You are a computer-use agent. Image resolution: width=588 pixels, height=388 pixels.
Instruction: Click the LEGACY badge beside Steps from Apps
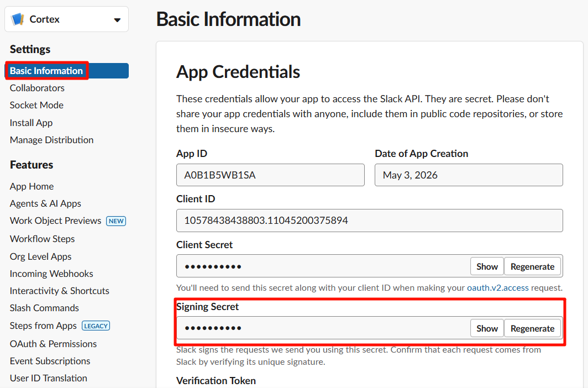click(x=96, y=326)
